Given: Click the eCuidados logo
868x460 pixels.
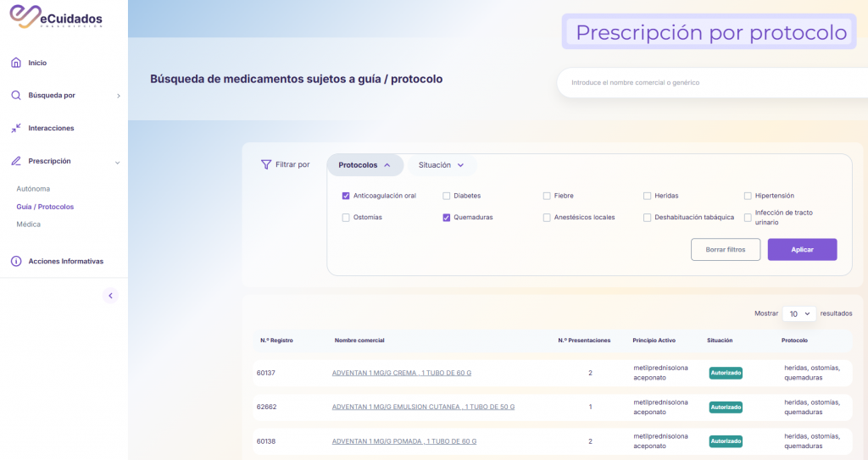Looking at the screenshot, I should click(56, 17).
